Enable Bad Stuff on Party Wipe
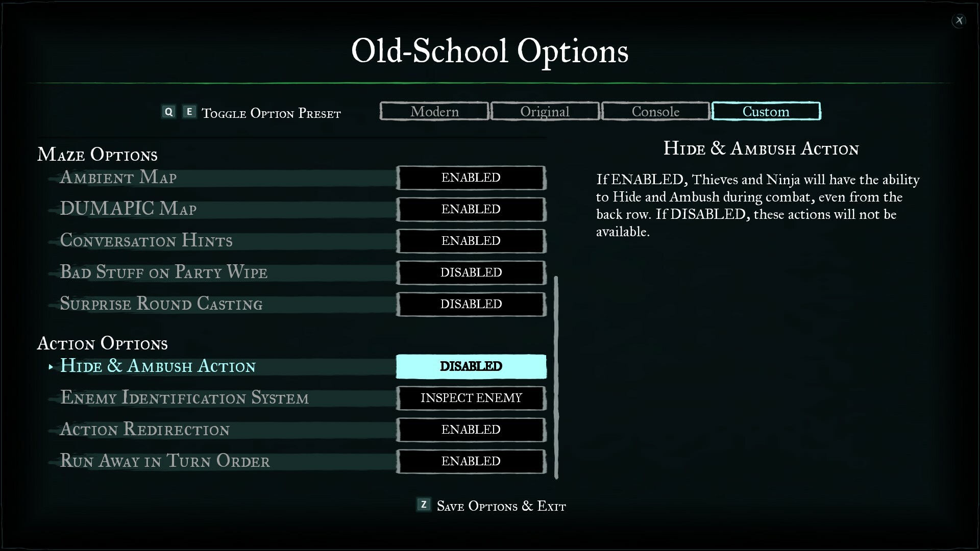Screen dimensions: 980x551 tap(471, 272)
